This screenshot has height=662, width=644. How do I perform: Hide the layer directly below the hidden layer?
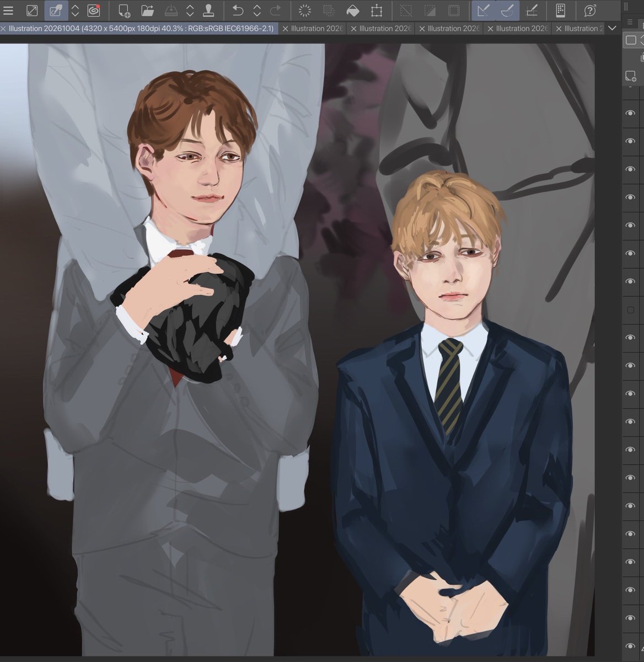[630, 338]
